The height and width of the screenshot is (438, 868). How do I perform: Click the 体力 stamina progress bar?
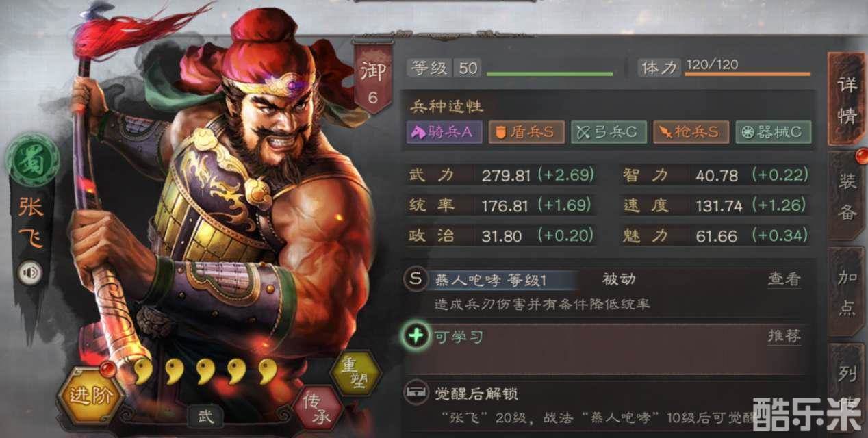(748, 73)
